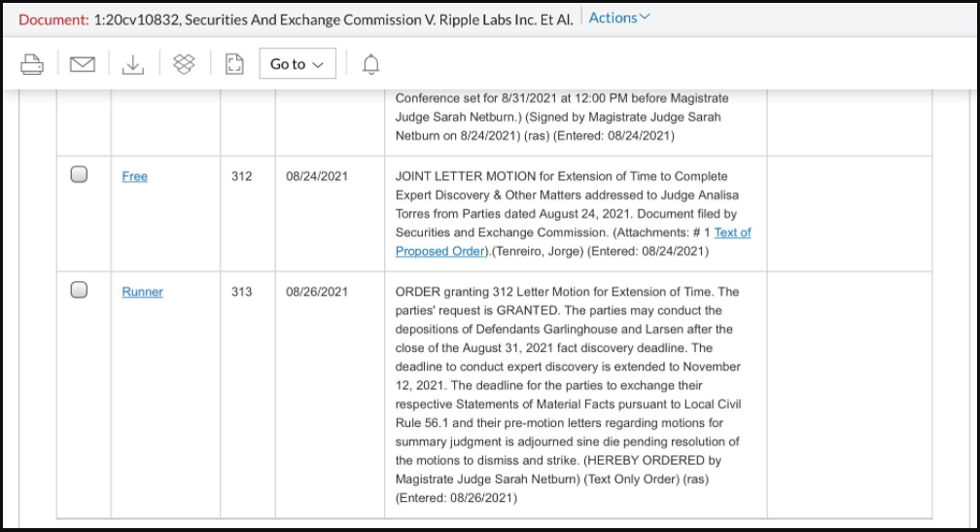Image resolution: width=980 pixels, height=532 pixels.
Task: Click the download icon
Action: (x=133, y=64)
